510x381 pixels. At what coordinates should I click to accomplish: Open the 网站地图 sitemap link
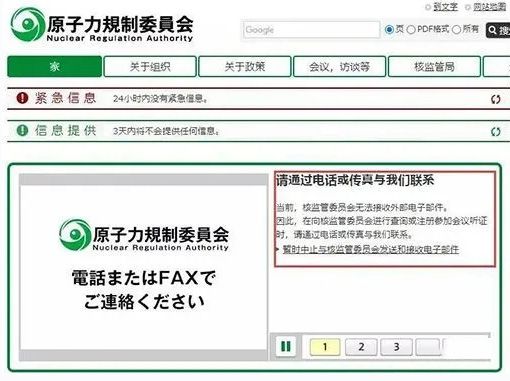click(x=490, y=7)
